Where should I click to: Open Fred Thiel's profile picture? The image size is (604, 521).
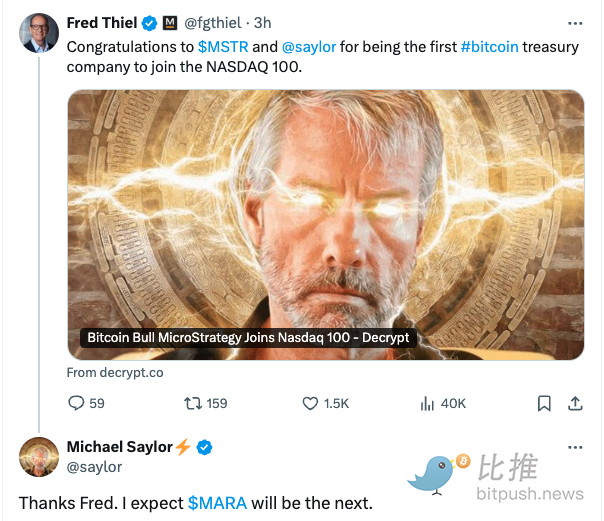[39, 33]
